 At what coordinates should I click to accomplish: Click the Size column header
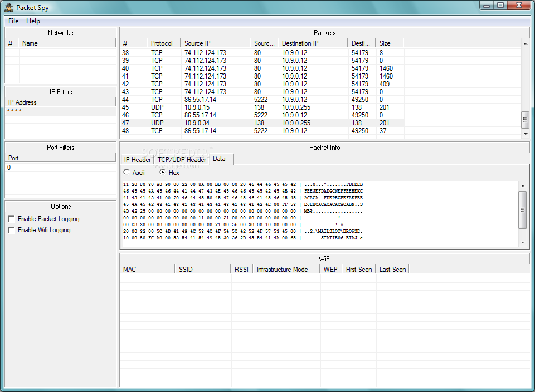click(390, 43)
